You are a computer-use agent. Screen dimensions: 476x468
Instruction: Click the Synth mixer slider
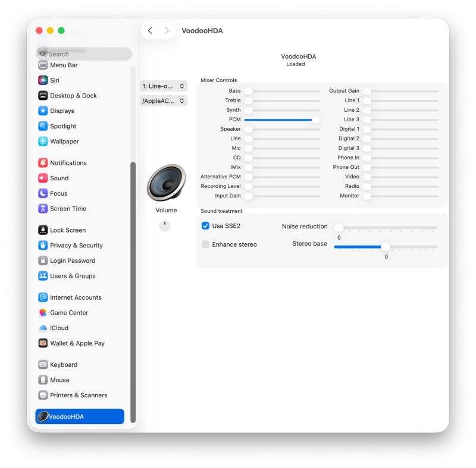coord(282,110)
